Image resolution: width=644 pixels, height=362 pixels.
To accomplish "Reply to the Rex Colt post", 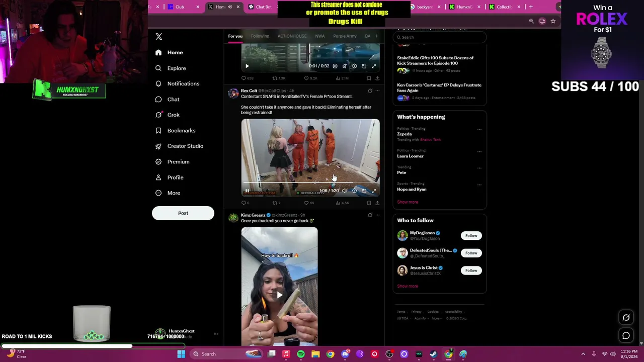I will pos(245,203).
